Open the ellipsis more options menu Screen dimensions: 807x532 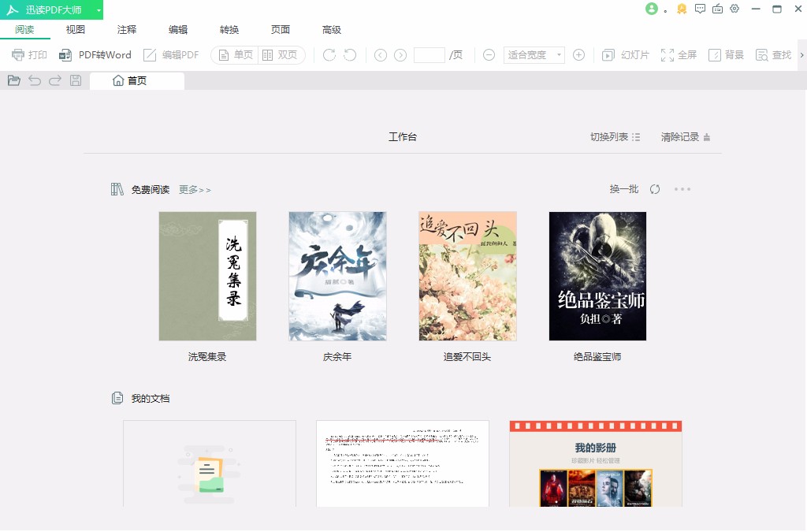tap(682, 189)
